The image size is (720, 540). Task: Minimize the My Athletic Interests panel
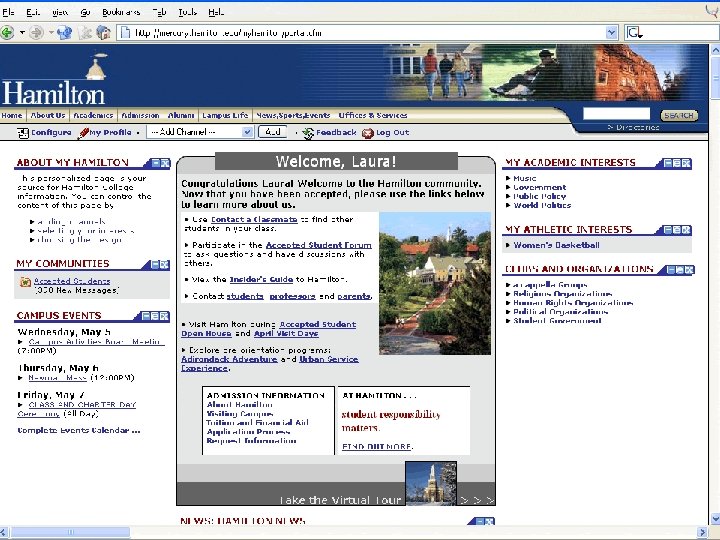(668, 230)
